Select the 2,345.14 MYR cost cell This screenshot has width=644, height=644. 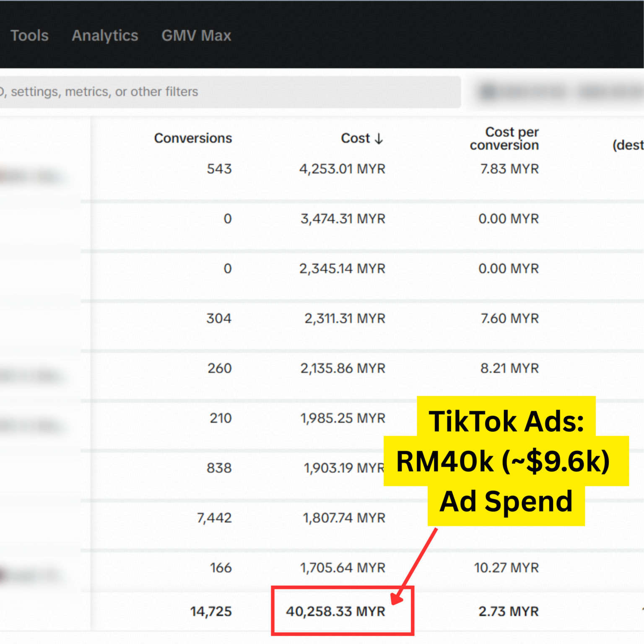pyautogui.click(x=342, y=269)
